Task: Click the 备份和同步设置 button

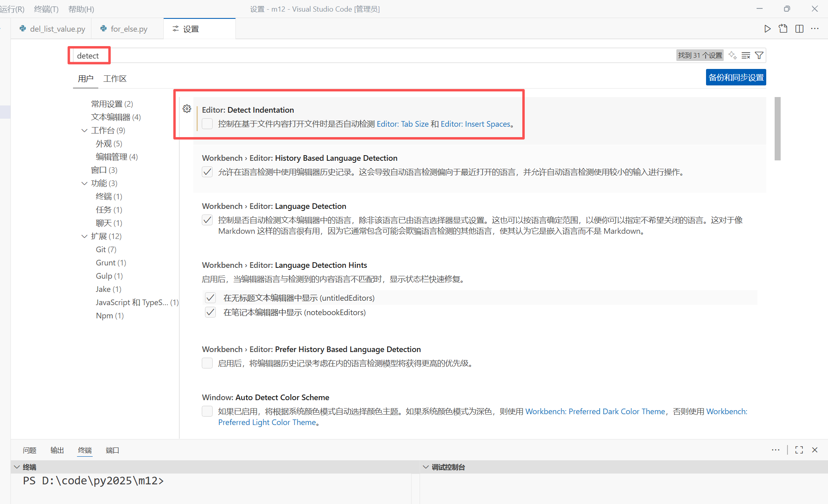Action: coord(736,77)
